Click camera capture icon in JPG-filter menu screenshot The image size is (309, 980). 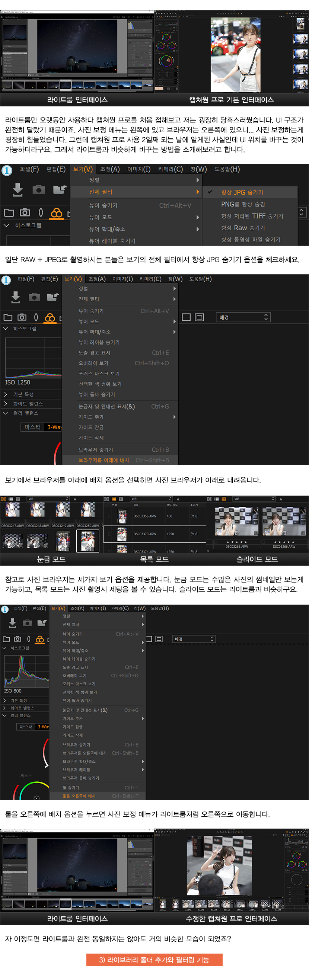coord(38,189)
